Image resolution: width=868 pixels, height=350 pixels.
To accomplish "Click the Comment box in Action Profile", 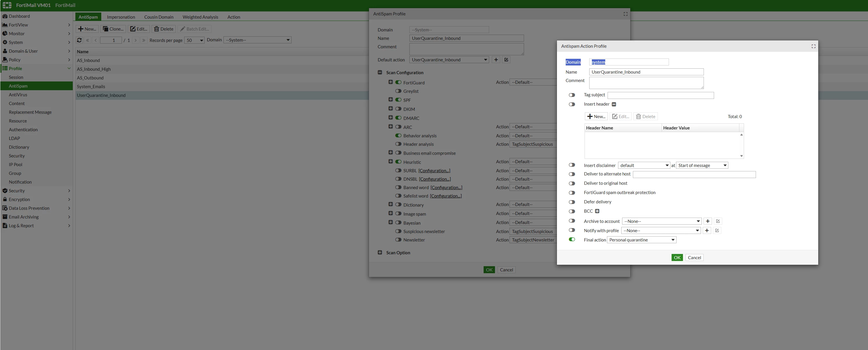I will (646, 83).
